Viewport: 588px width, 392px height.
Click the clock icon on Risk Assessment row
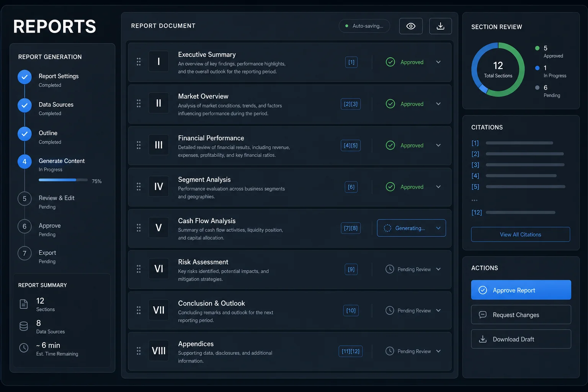tap(390, 269)
